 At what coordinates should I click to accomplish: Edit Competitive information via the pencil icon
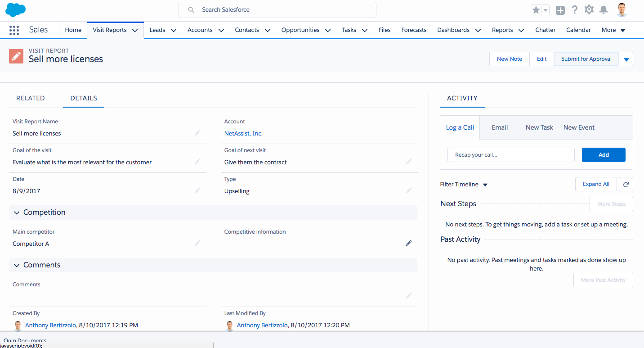tap(409, 243)
